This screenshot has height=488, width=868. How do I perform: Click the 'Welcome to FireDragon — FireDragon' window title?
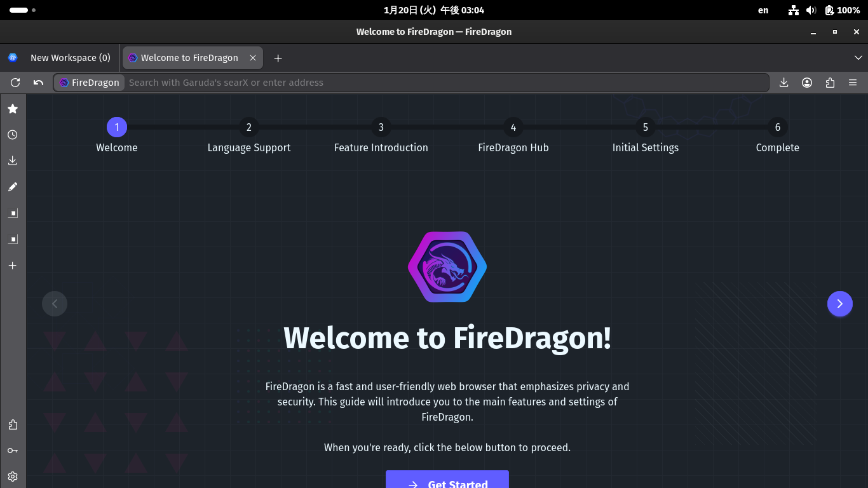pyautogui.click(x=434, y=32)
